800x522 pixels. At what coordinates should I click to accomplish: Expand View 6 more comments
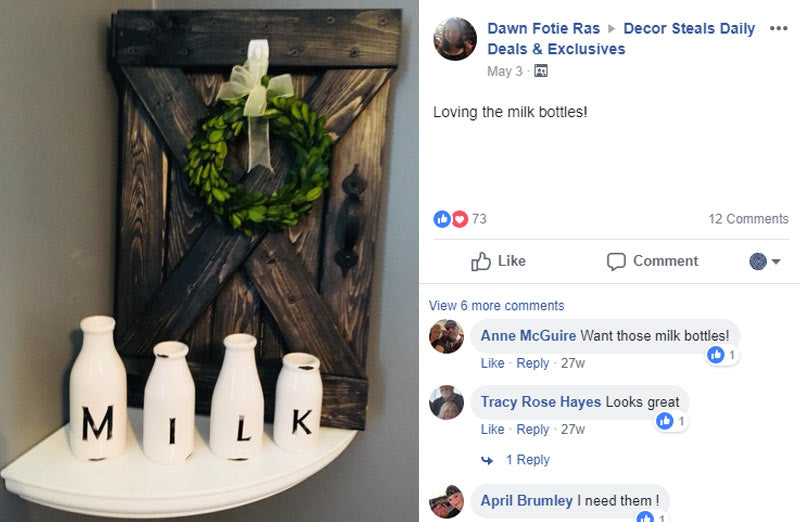pyautogui.click(x=496, y=306)
